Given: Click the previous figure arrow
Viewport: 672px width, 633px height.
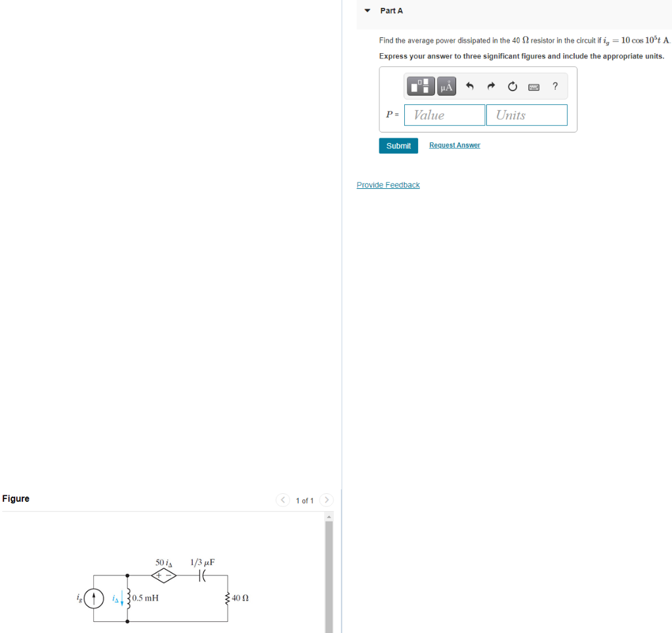Looking at the screenshot, I should pyautogui.click(x=282, y=500).
